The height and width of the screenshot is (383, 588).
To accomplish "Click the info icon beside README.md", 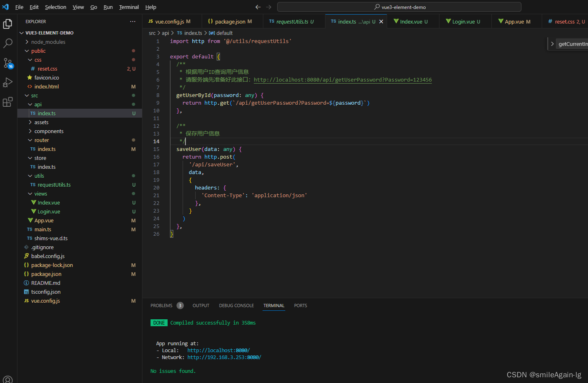I will (26, 283).
